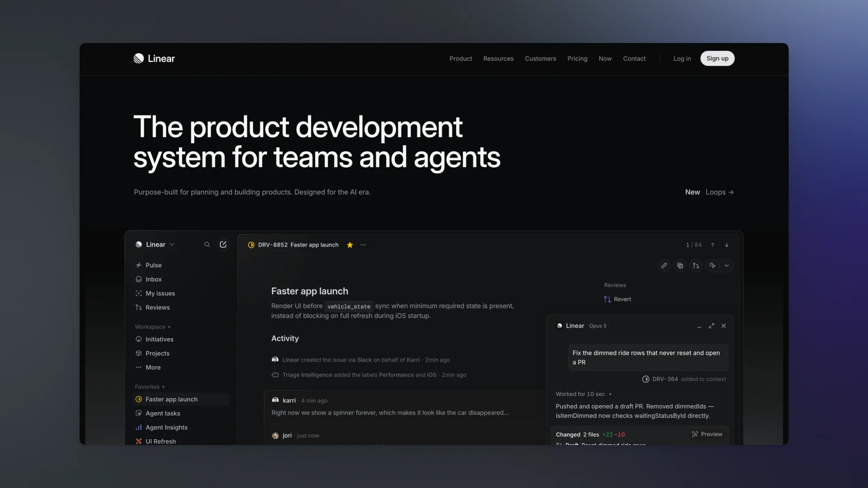Screen dimensions: 868x488
Task: Click the copy issue link icon
Action: point(664,266)
